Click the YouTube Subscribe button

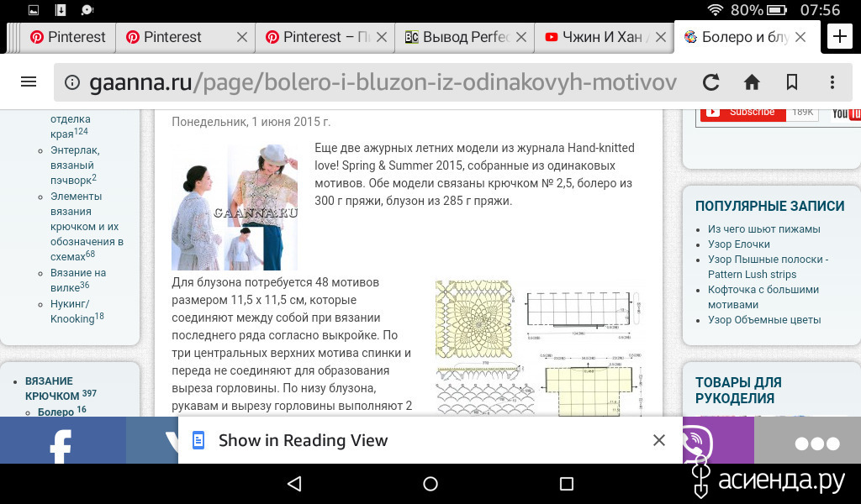[x=743, y=113]
